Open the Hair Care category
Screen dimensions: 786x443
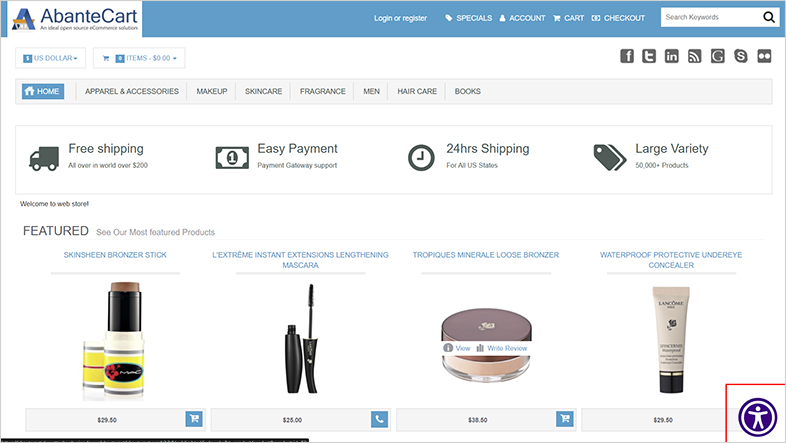pyautogui.click(x=417, y=91)
